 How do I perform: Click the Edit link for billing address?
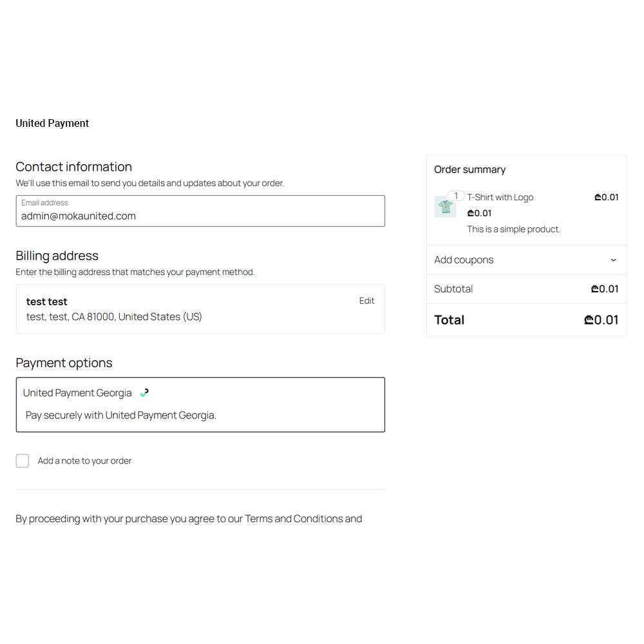click(366, 300)
